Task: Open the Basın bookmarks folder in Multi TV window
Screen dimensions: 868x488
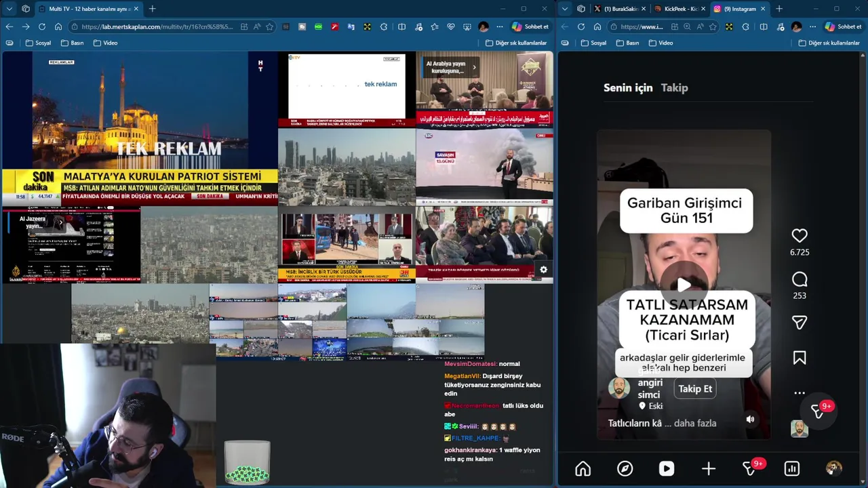Action: point(72,43)
